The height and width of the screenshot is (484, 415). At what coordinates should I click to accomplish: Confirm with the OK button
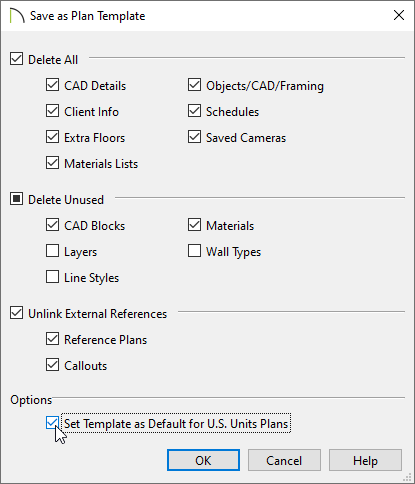click(203, 460)
